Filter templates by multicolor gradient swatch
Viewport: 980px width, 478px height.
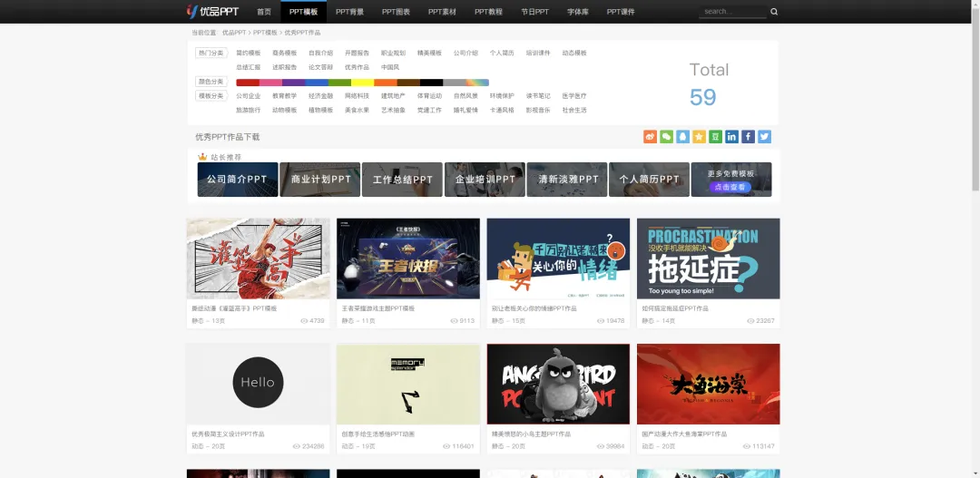click(477, 83)
